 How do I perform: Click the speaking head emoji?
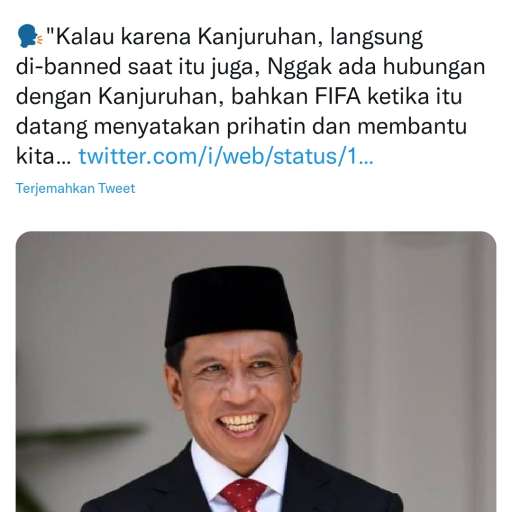[30, 36]
